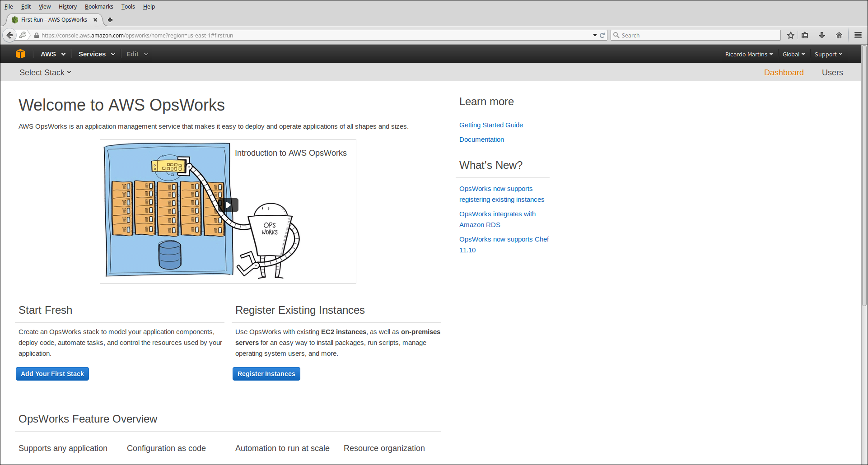Bookmark this page with star icon
This screenshot has width=868, height=465.
pyautogui.click(x=791, y=35)
